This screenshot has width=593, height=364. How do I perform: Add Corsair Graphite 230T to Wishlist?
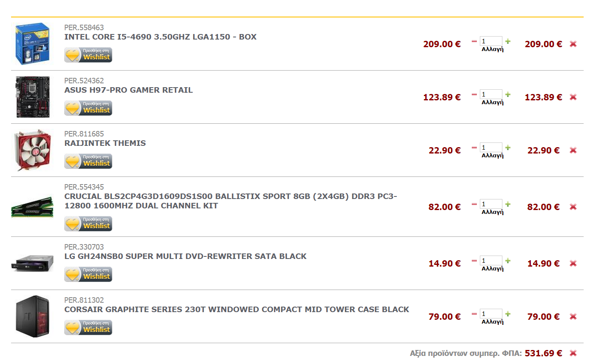(x=88, y=327)
